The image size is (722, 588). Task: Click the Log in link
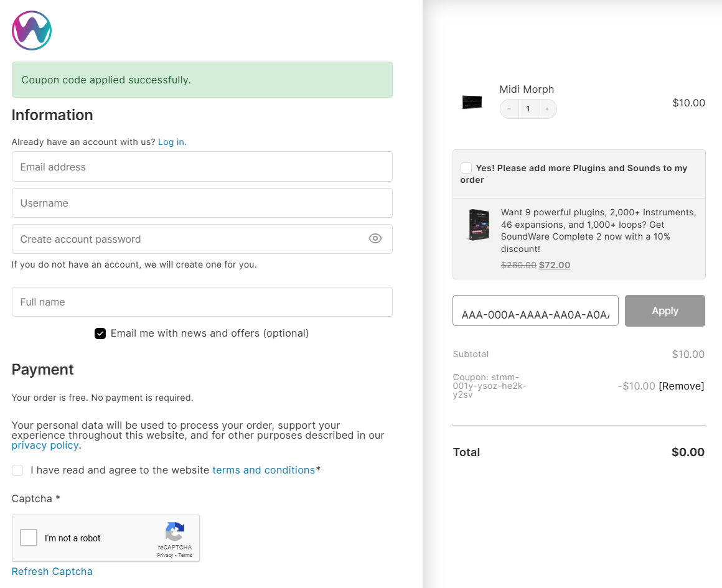172,142
